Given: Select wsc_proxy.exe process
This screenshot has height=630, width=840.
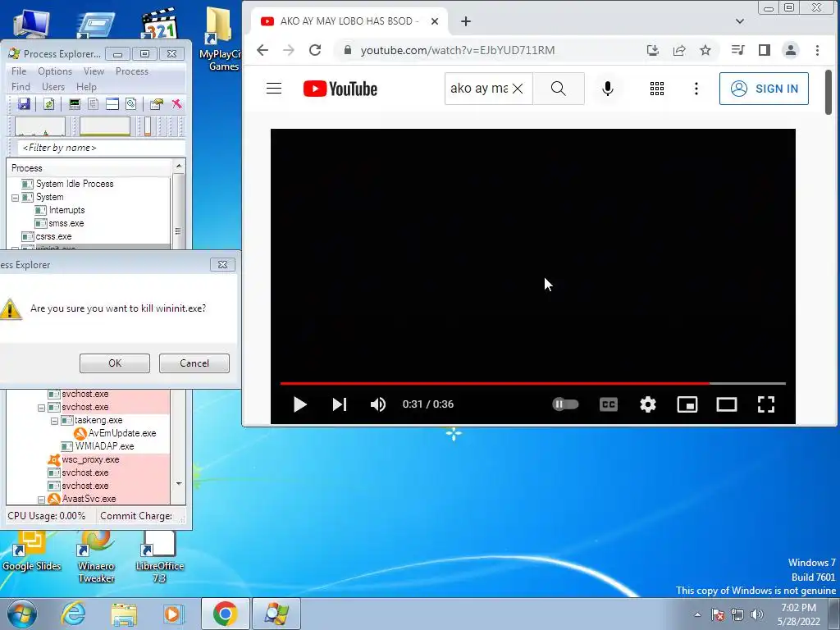Looking at the screenshot, I should [90, 459].
